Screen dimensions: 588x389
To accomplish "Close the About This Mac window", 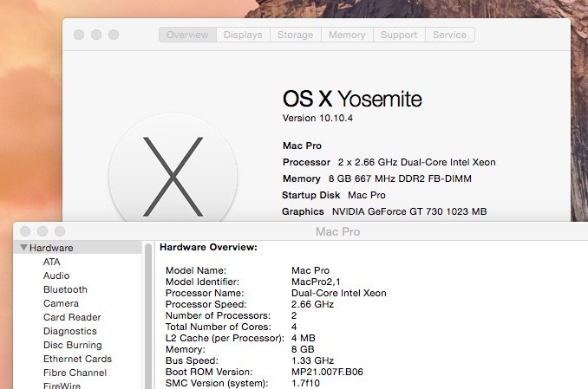I will point(79,35).
